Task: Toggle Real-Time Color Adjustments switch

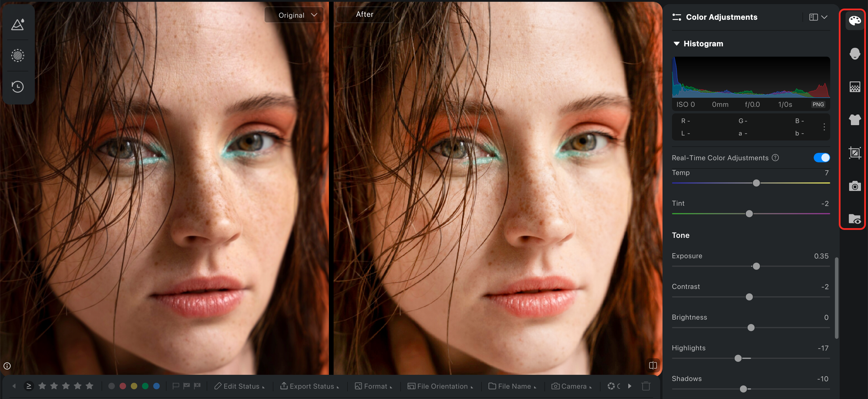Action: 821,158
